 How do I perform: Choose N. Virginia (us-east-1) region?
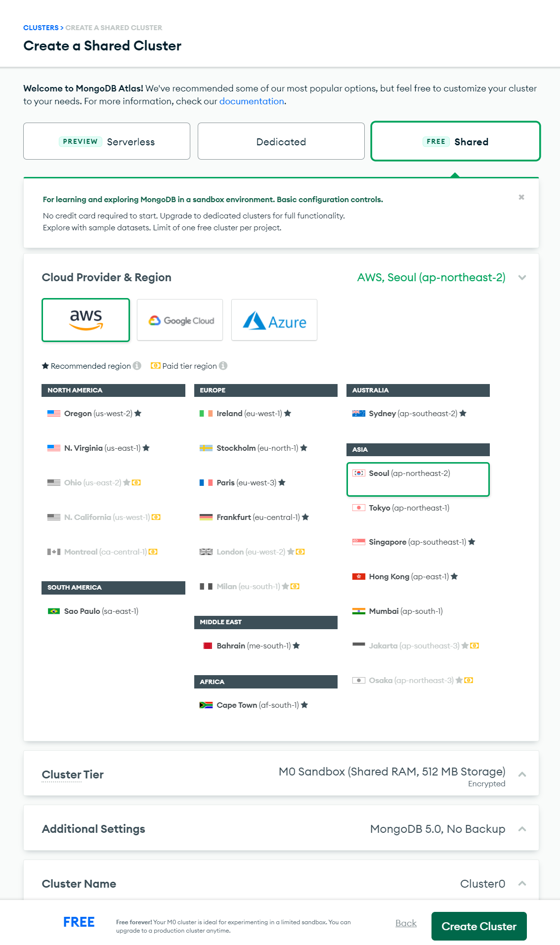113,448
